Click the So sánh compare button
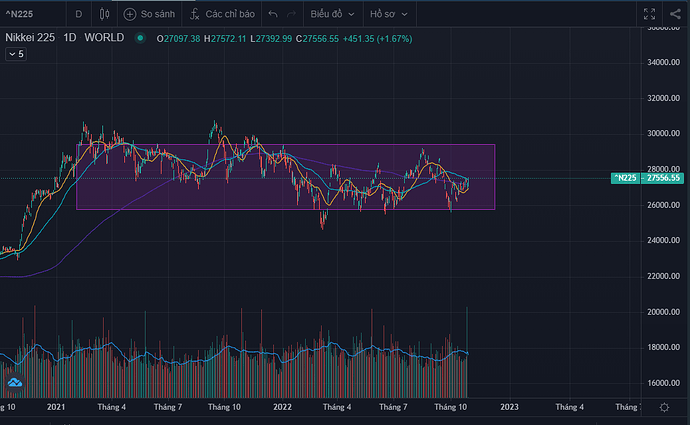 point(148,15)
